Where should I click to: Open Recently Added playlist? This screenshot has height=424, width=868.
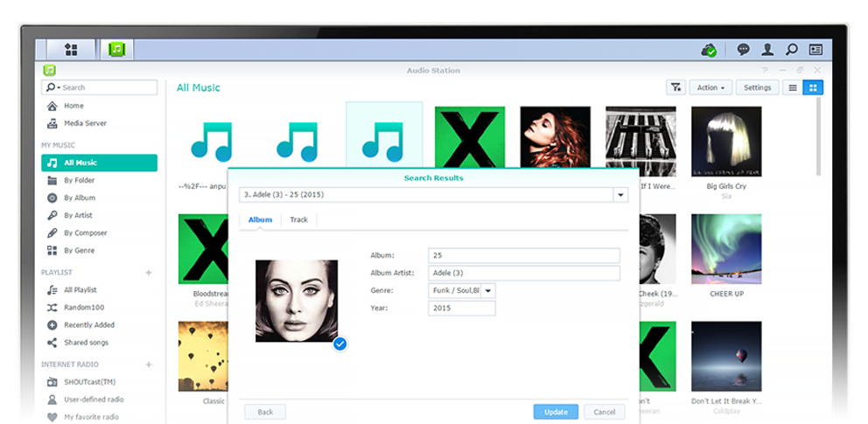tap(99, 325)
